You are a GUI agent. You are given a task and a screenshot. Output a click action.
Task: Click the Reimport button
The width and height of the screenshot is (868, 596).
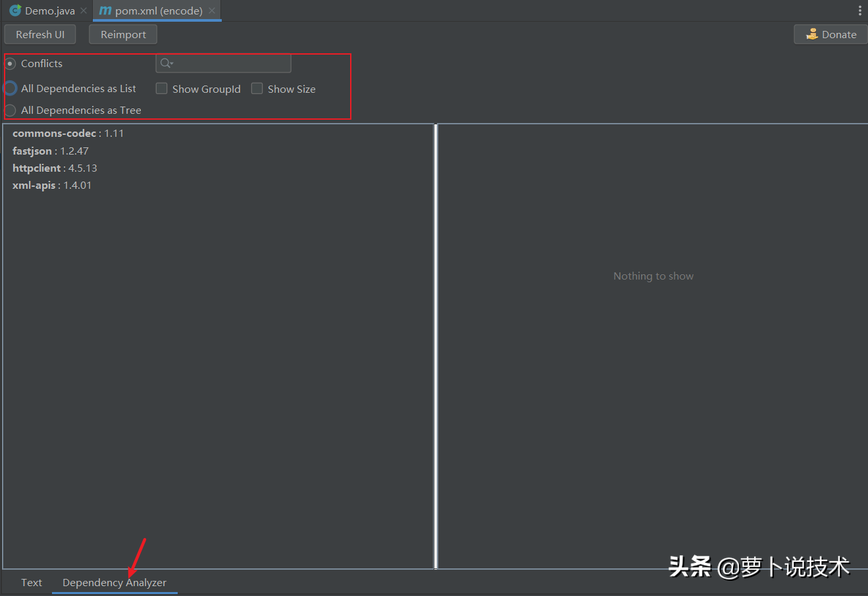pos(123,34)
